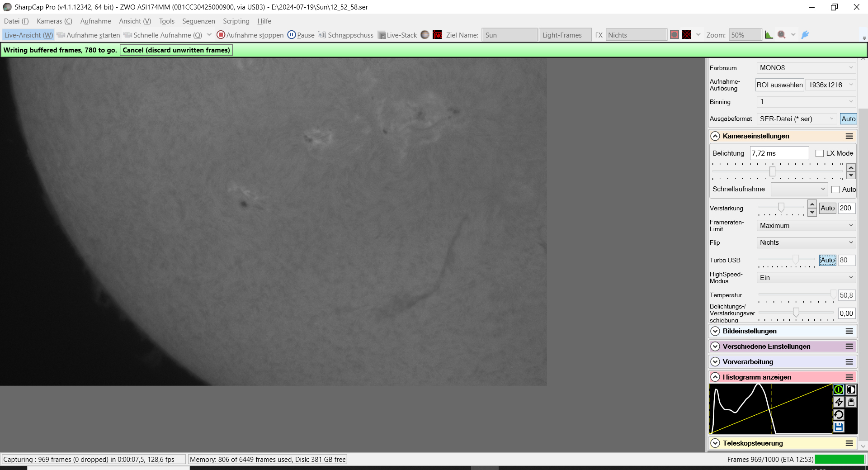Screen dimensions: 868x470
Task: Reset the histogram stretch with circular arrow
Action: [x=839, y=414]
